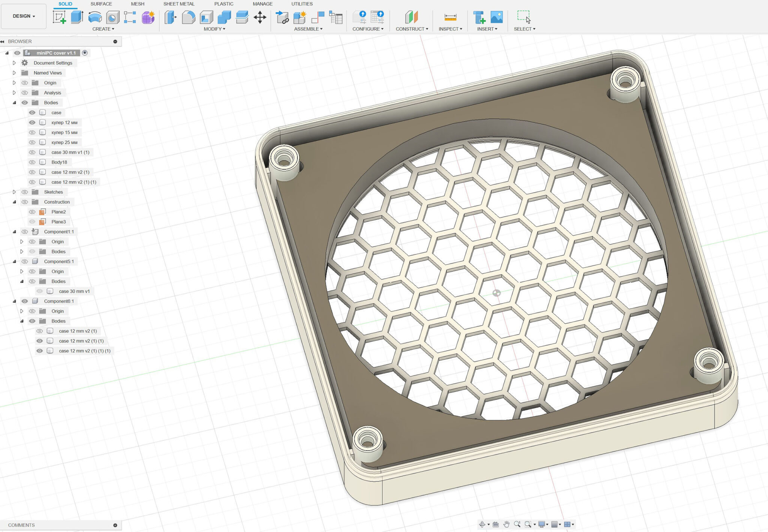Open the DESIGN workspace dropdown

pos(24,16)
